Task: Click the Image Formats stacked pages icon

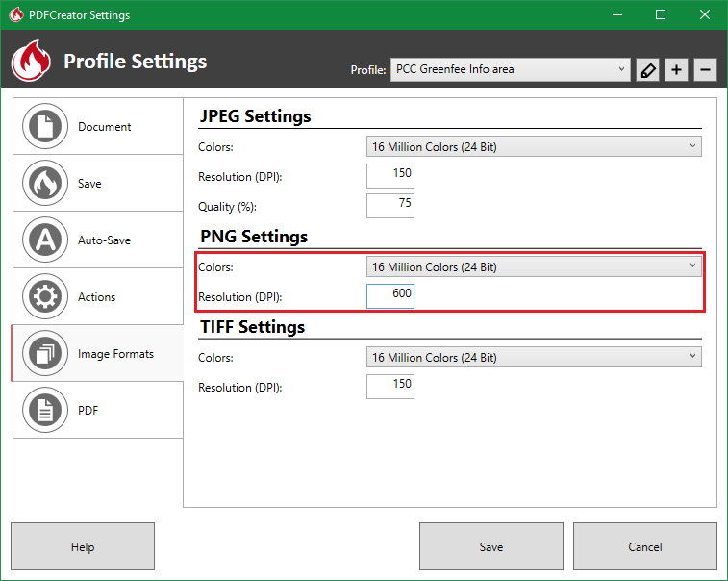Action: (44, 354)
